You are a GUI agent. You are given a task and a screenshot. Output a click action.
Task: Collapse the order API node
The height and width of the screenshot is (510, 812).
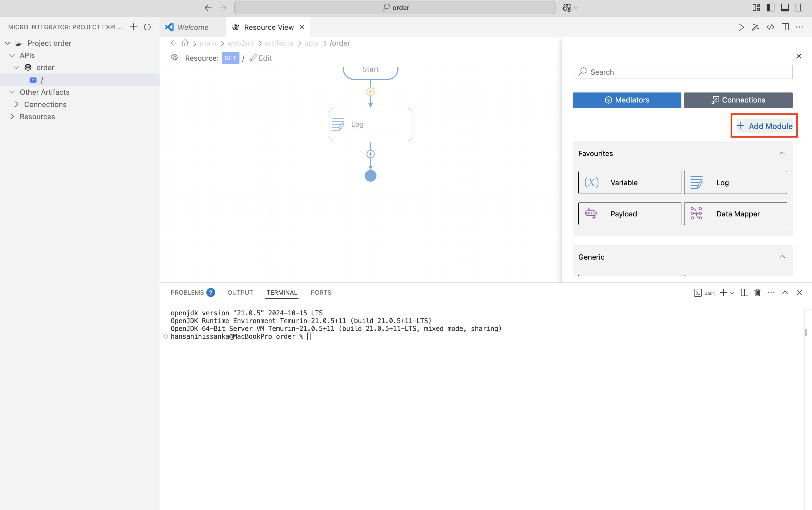[x=16, y=68]
